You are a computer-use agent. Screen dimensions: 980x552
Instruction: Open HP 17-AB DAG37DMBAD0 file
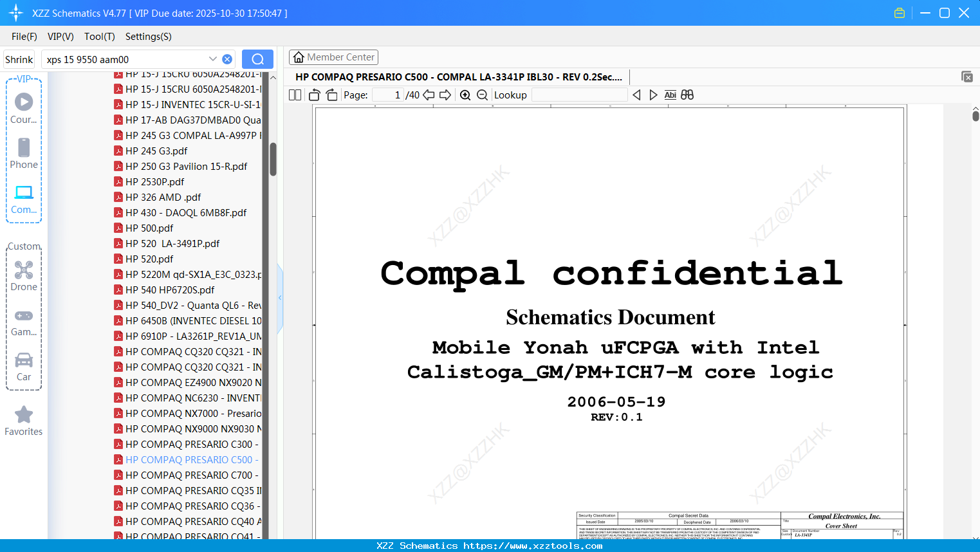tap(188, 120)
